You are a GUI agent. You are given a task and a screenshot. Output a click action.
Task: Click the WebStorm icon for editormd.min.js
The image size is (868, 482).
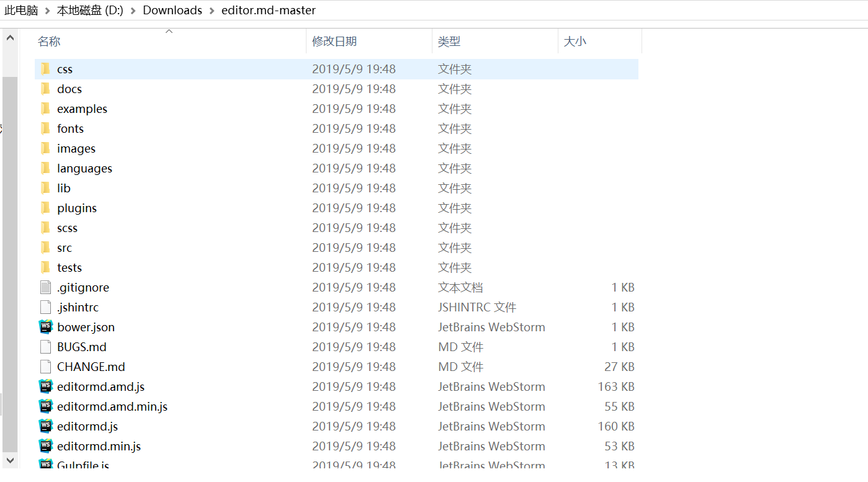(x=46, y=446)
